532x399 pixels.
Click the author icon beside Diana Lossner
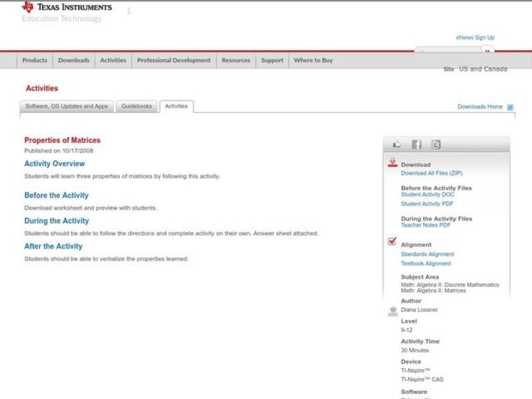[x=392, y=311]
